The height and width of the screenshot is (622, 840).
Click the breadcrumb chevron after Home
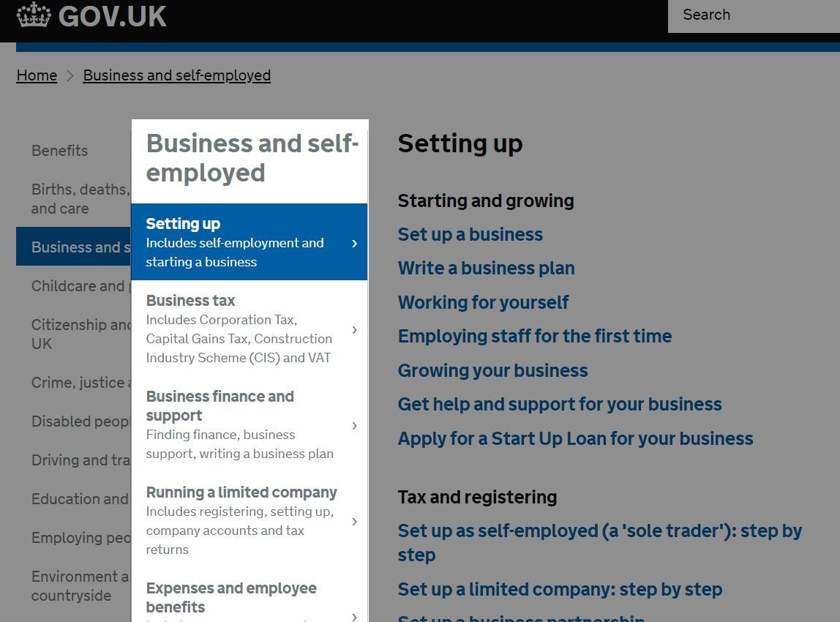pos(70,75)
